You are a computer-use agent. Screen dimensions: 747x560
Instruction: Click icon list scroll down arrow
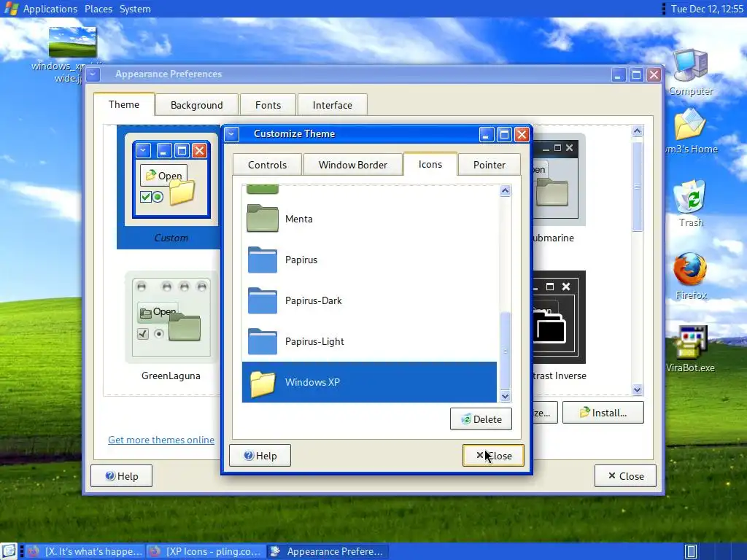pyautogui.click(x=505, y=396)
